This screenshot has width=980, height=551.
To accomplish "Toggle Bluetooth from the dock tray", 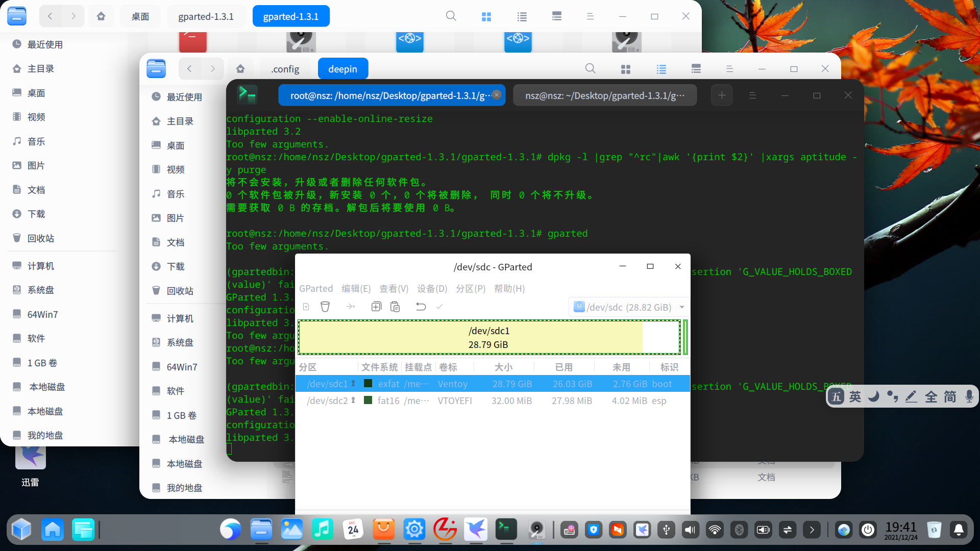I will click(x=739, y=530).
